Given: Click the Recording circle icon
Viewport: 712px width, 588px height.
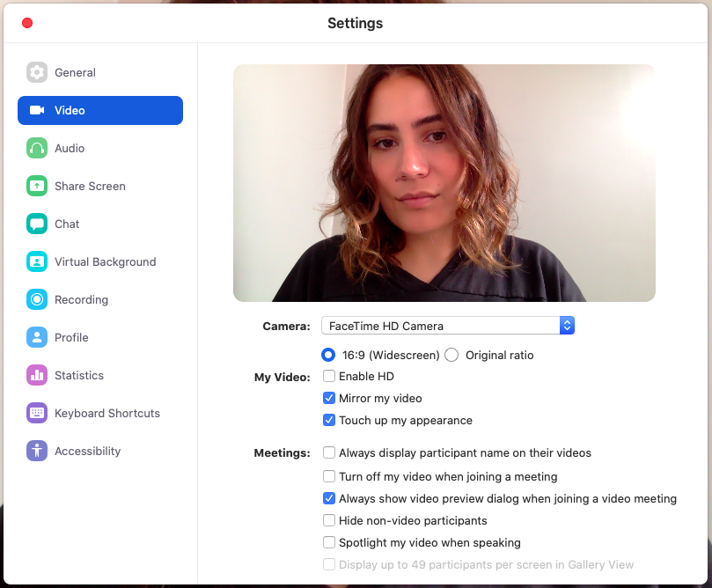Looking at the screenshot, I should 37,299.
